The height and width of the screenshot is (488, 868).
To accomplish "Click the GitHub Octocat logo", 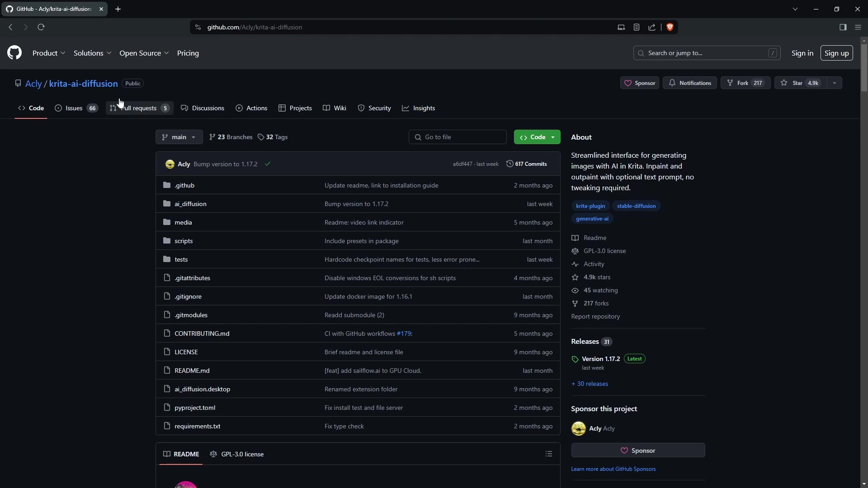I will click(x=14, y=53).
